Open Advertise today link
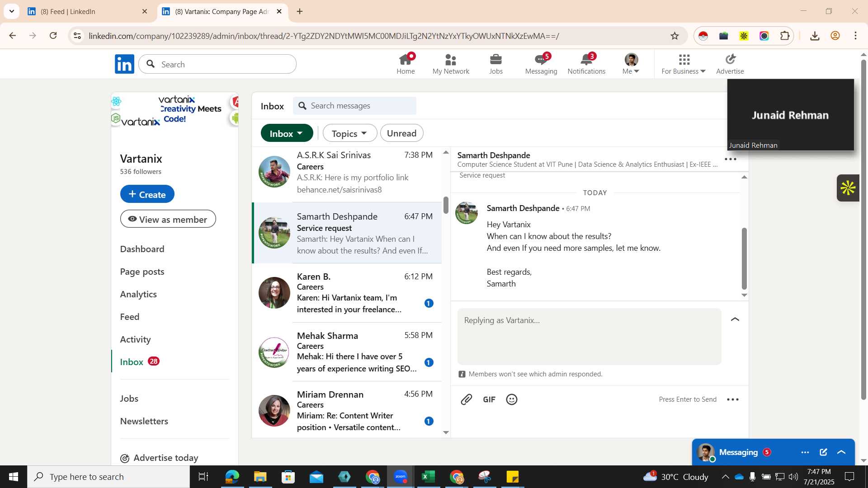 tap(159, 458)
